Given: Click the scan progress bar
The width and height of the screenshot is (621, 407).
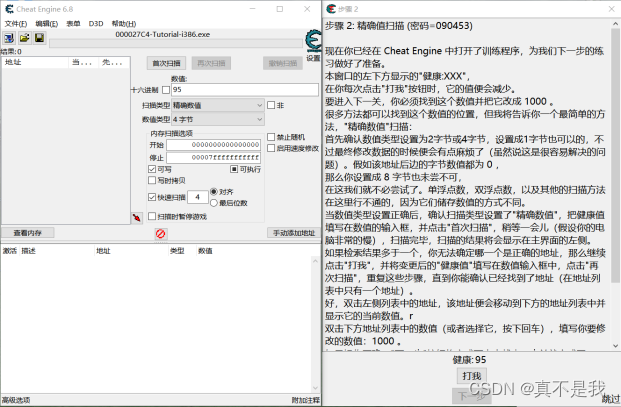Looking at the screenshot, I should tap(176, 43).
